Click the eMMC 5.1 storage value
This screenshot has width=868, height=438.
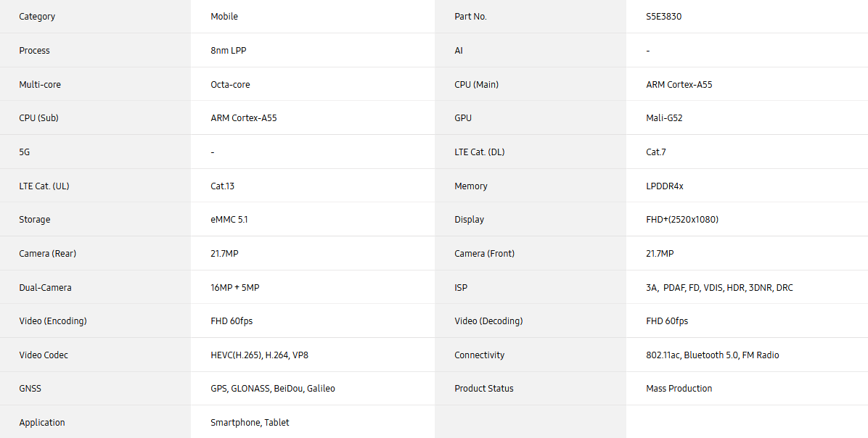tap(229, 220)
